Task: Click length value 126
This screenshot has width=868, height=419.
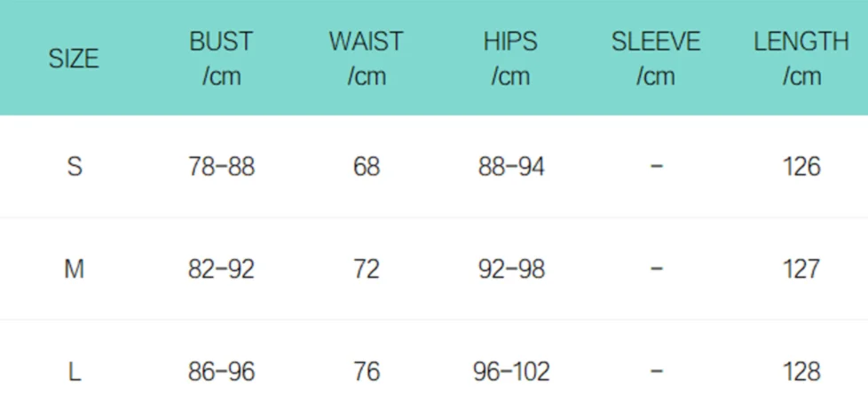Action: click(801, 166)
